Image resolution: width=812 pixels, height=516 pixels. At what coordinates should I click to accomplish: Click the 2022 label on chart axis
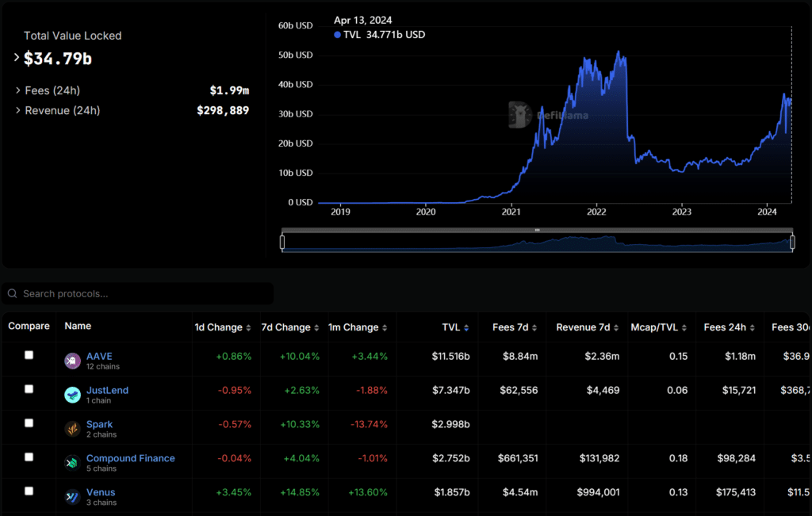596,212
